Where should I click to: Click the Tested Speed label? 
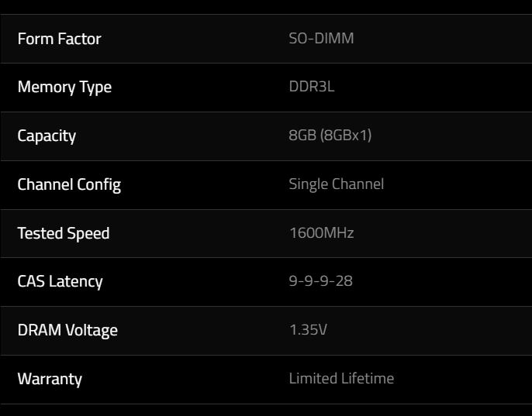click(64, 234)
